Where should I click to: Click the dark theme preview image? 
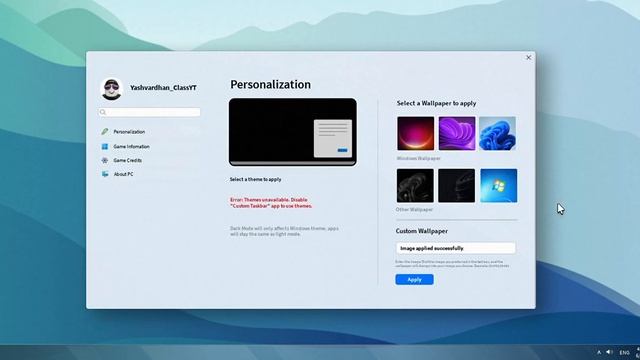point(293,132)
